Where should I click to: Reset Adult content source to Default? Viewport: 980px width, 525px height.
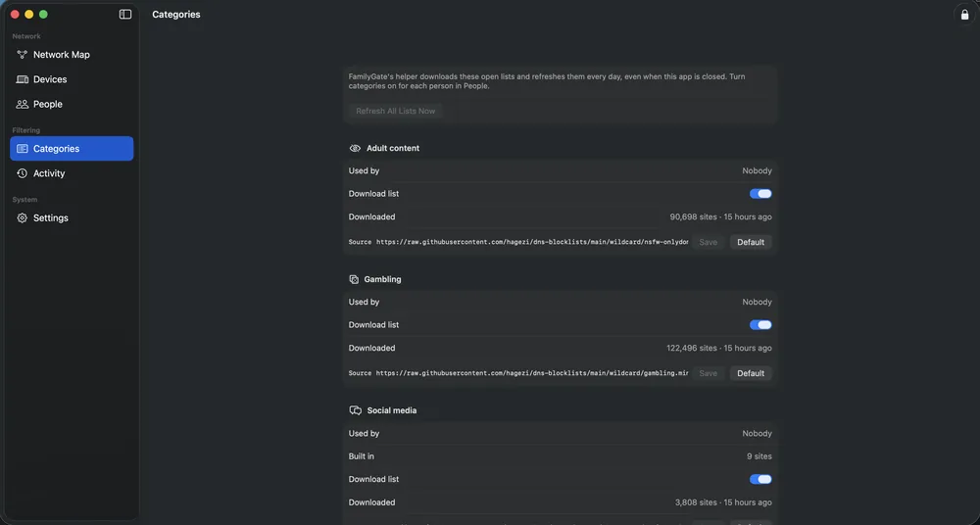[751, 242]
